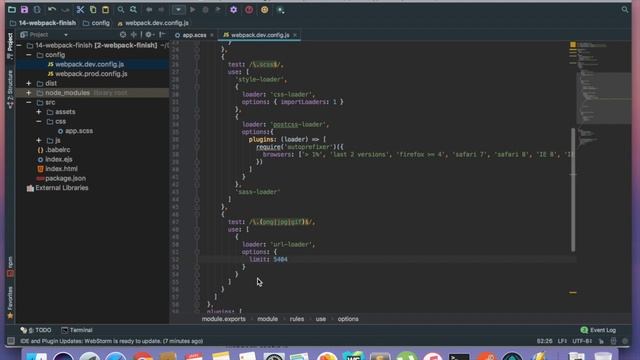Screen dimensions: 640x360
Task: Click the Search Everywhere magnifier
Action: coord(625,9)
